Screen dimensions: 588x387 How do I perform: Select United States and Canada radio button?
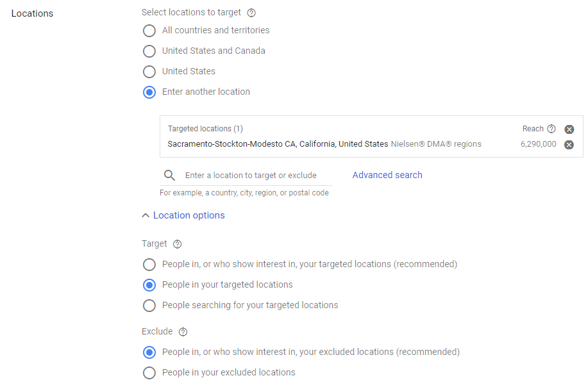tap(149, 51)
